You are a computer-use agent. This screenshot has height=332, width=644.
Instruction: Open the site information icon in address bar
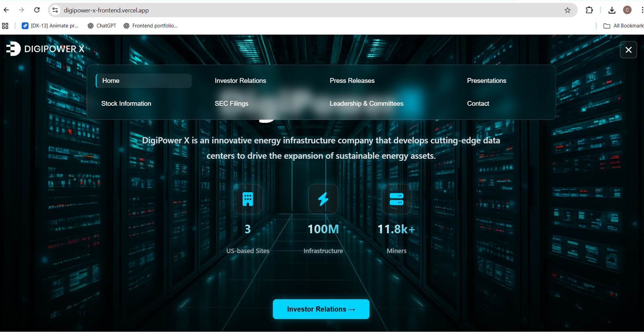coord(55,10)
